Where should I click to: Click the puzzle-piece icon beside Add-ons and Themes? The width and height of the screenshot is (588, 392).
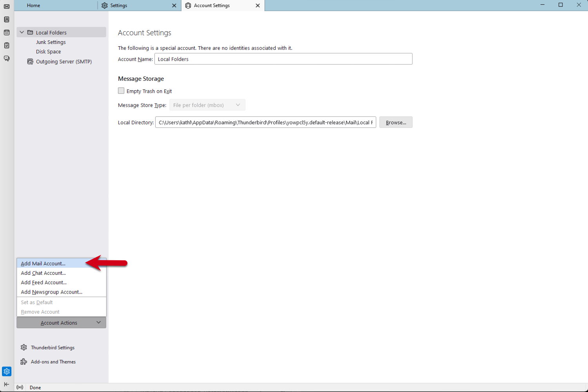[24, 361]
